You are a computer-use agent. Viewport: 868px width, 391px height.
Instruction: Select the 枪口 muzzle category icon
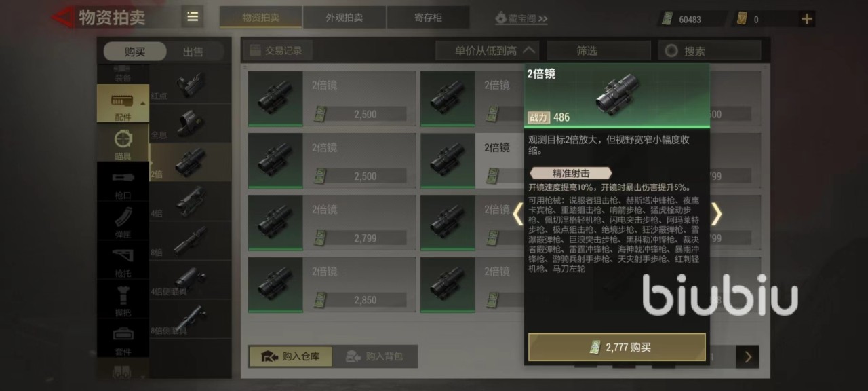tap(123, 182)
